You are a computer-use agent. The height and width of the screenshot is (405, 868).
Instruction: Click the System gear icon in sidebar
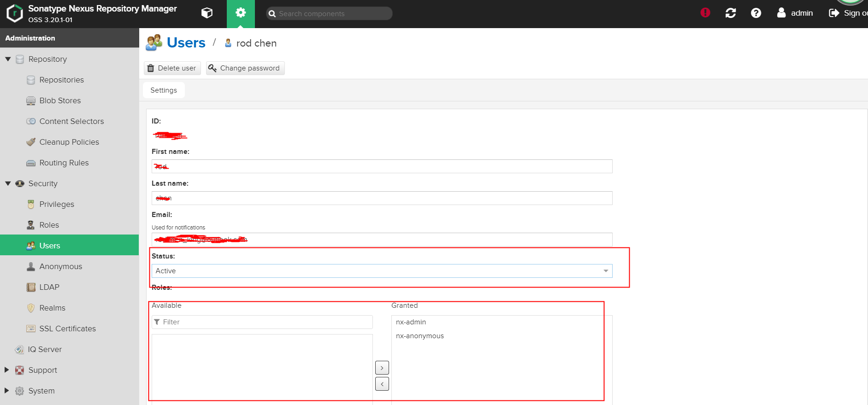coord(20,391)
